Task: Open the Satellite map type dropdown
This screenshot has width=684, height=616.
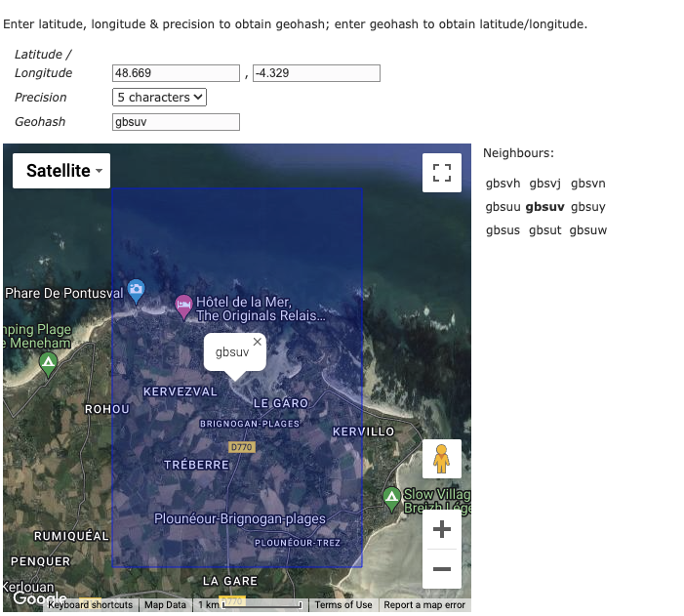Action: tap(62, 171)
